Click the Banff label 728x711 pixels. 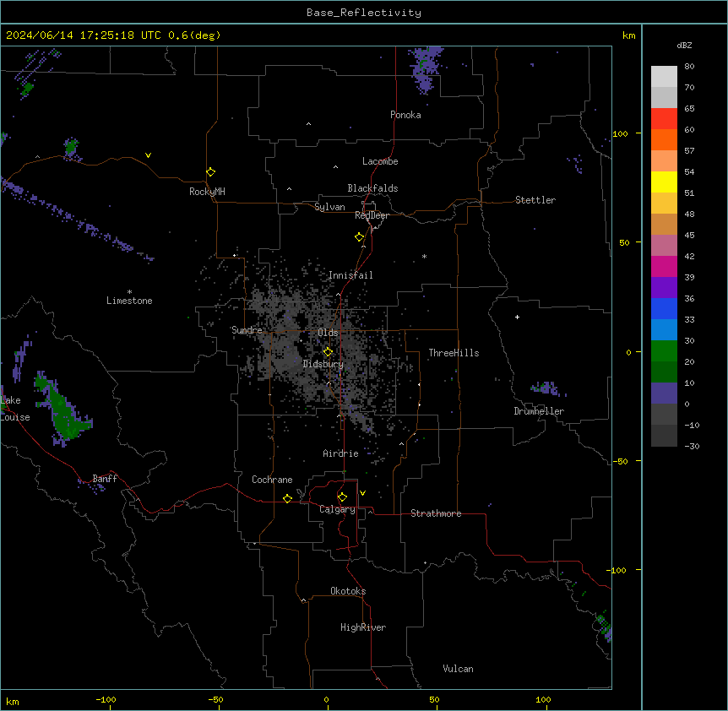coord(105,479)
